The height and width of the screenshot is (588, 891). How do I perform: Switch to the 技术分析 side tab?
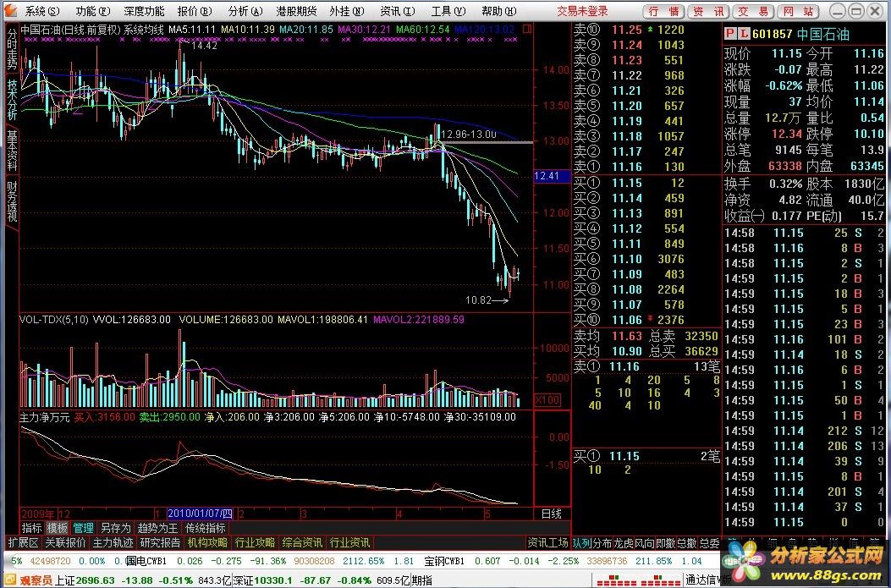point(12,100)
